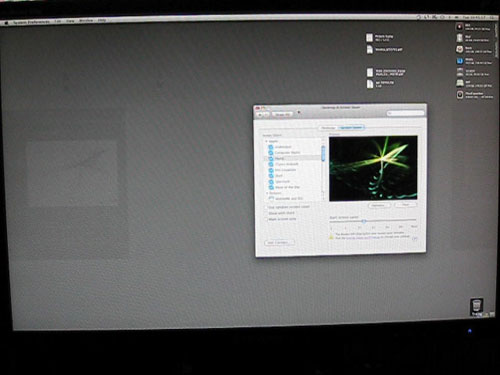Select the blue drive icon on desktop
500x375 pixels.
click(x=460, y=61)
